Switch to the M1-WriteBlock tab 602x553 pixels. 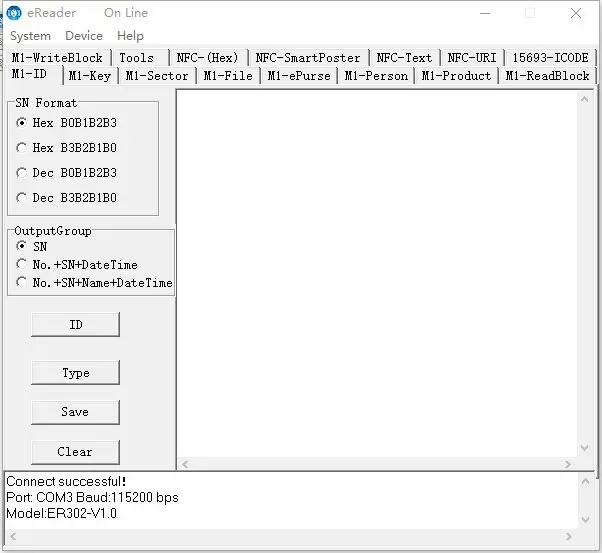pyautogui.click(x=57, y=58)
